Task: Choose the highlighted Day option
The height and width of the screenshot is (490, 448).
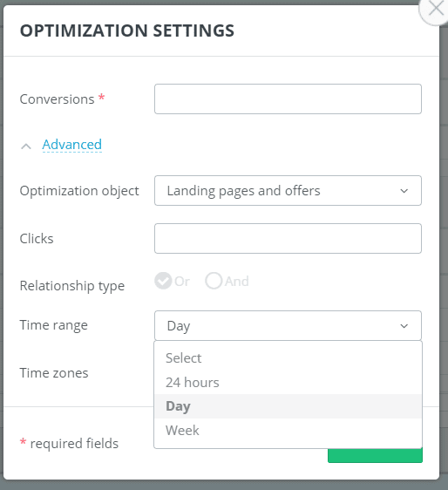Action: pos(288,406)
